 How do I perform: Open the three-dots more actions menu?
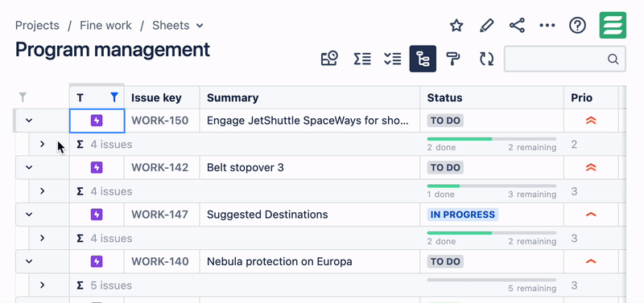click(x=547, y=26)
